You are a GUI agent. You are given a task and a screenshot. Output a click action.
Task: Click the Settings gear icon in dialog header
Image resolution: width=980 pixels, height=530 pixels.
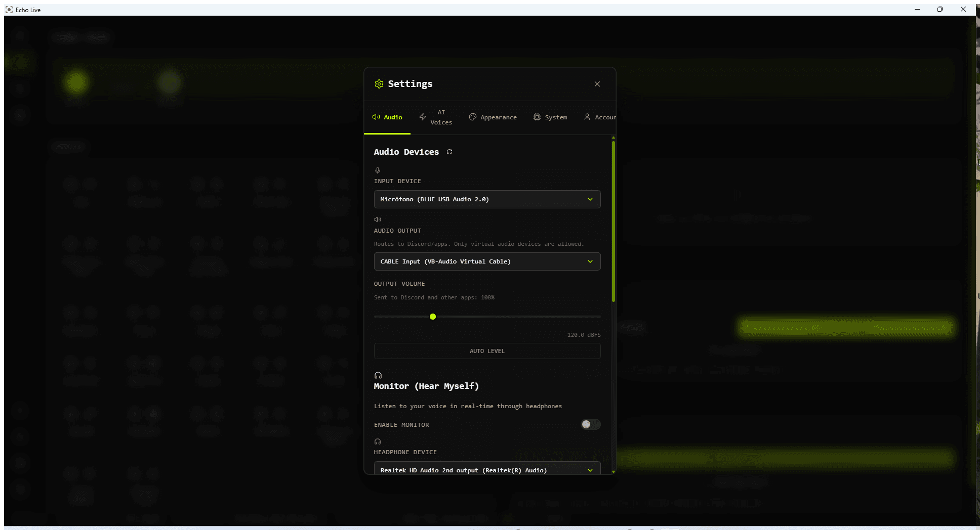tap(379, 84)
